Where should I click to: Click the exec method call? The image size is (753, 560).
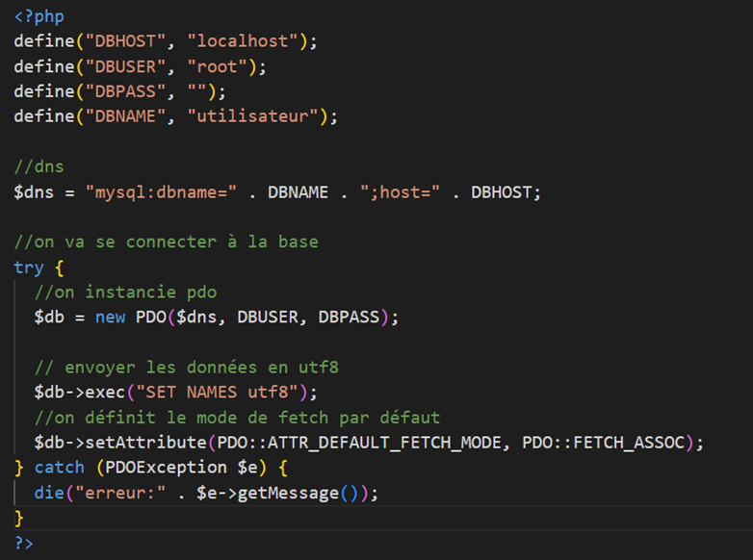coord(105,393)
